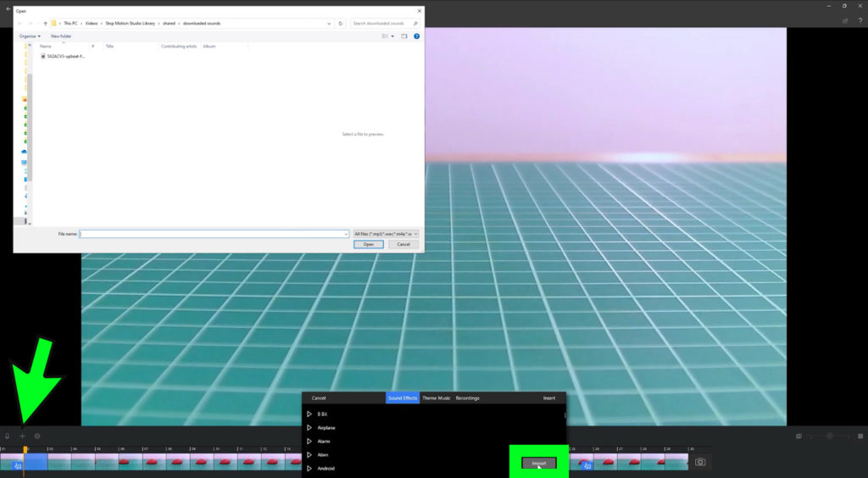Click the plus add-audio icon
This screenshot has width=868, height=478.
(23, 436)
